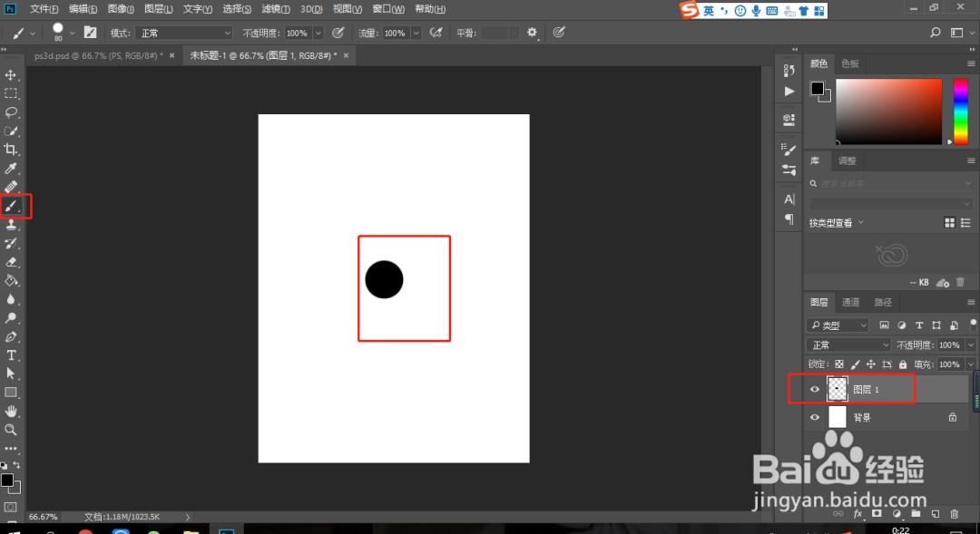Select the Paint Bucket tool
This screenshot has width=980, height=534.
(11, 280)
